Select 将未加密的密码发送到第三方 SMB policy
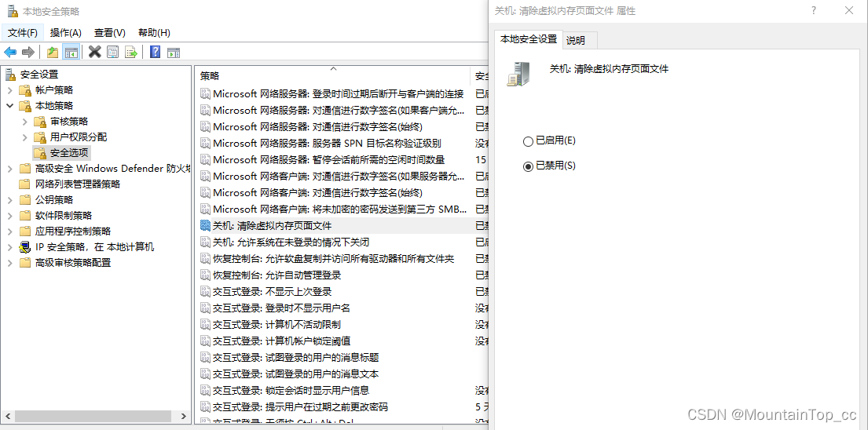This screenshot has width=868, height=430. [x=340, y=209]
